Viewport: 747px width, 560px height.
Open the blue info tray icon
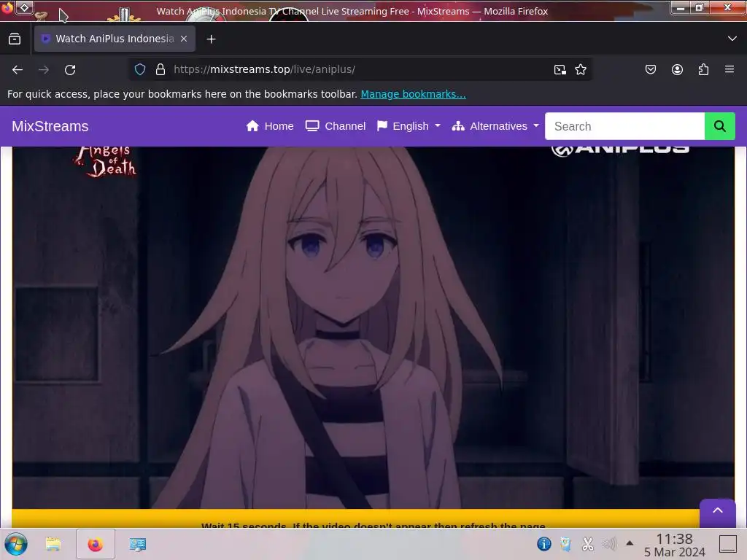click(544, 543)
